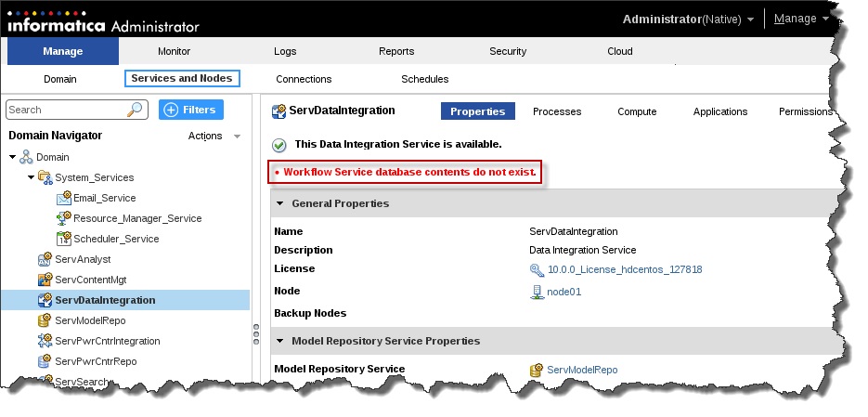
Task: Collapse the System_Services folder node
Action: (x=31, y=177)
